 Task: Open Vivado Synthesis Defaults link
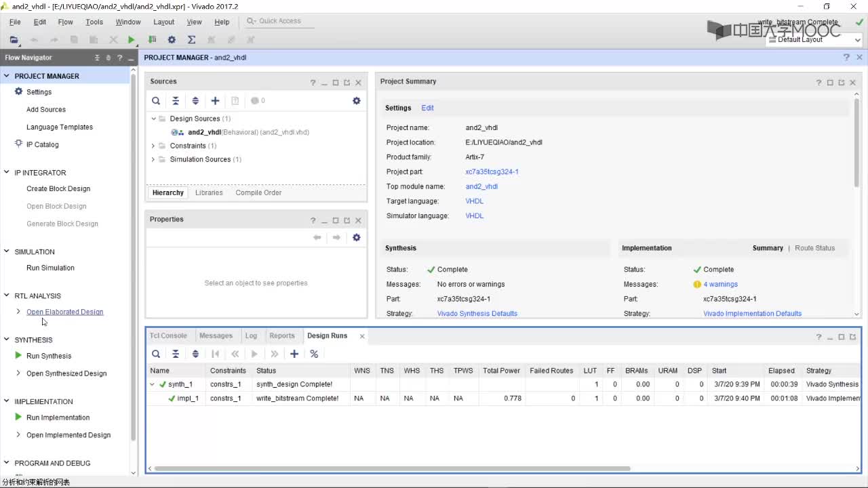click(x=477, y=313)
